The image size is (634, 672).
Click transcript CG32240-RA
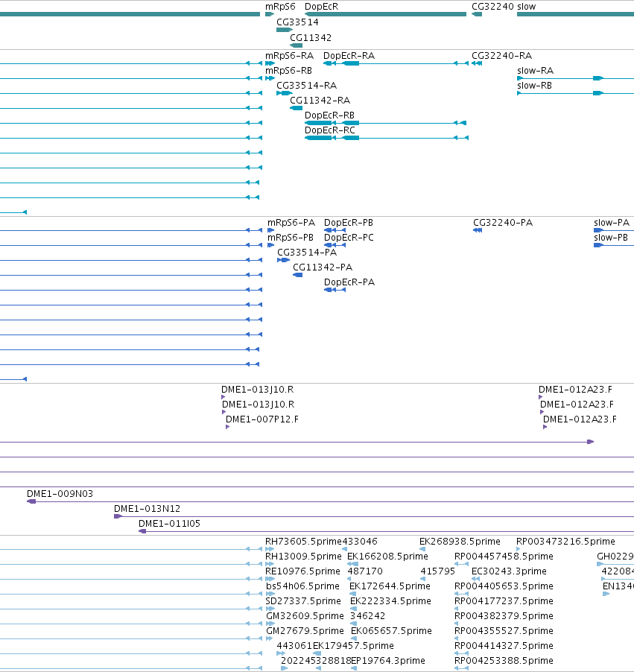pyautogui.click(x=501, y=56)
